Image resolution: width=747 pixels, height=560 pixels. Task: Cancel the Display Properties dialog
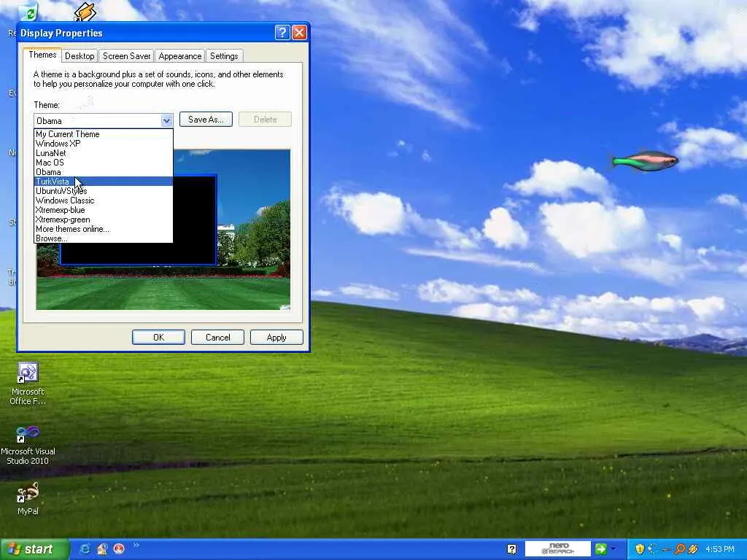pos(217,338)
